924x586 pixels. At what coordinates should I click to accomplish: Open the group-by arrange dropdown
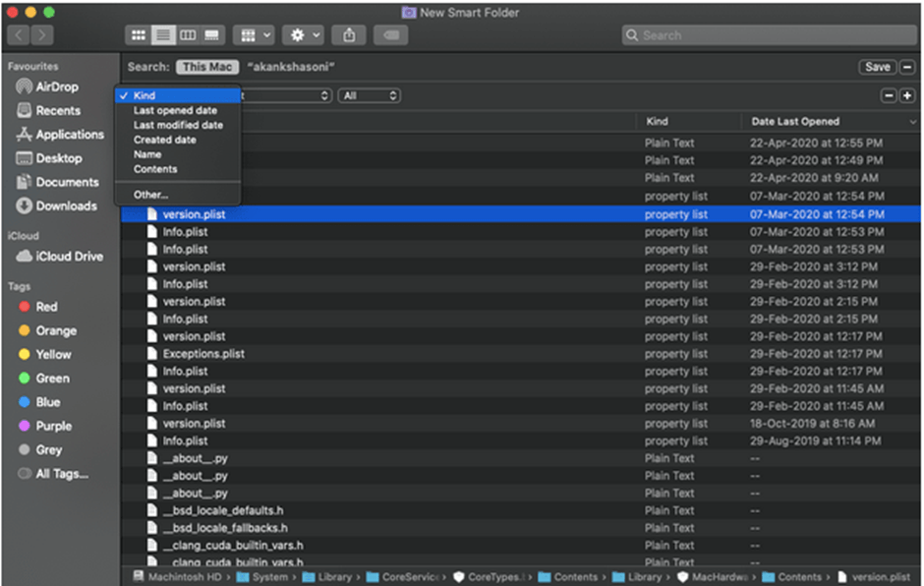pos(254,35)
